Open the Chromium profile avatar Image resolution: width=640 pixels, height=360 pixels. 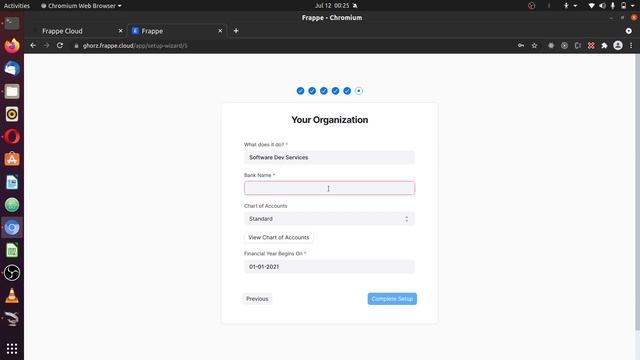[618, 45]
